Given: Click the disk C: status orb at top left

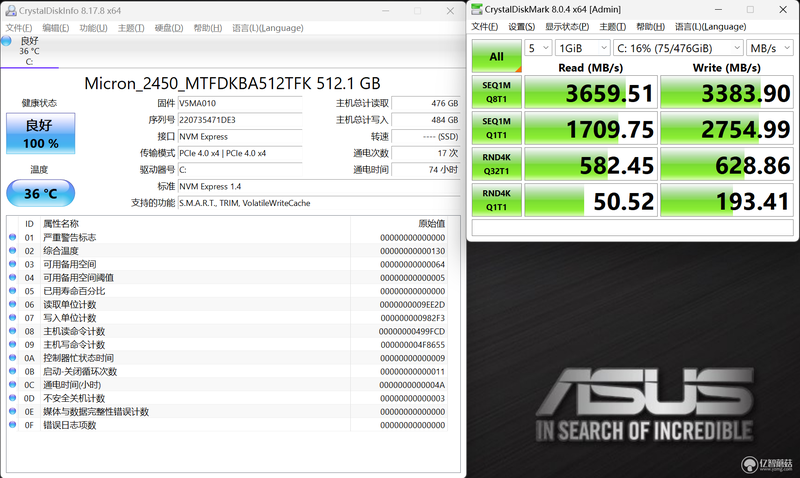Looking at the screenshot, I should [7, 41].
